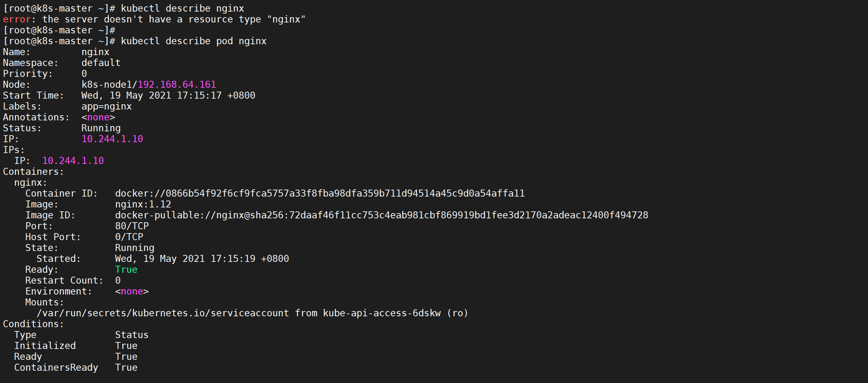
Task: Click the serviceaccount mount path
Action: [x=163, y=313]
